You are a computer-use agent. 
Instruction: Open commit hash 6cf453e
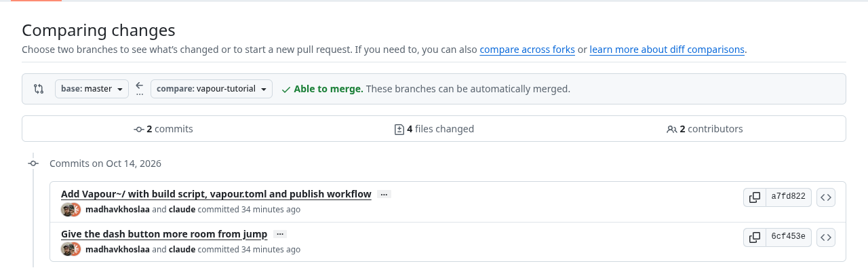coord(788,237)
